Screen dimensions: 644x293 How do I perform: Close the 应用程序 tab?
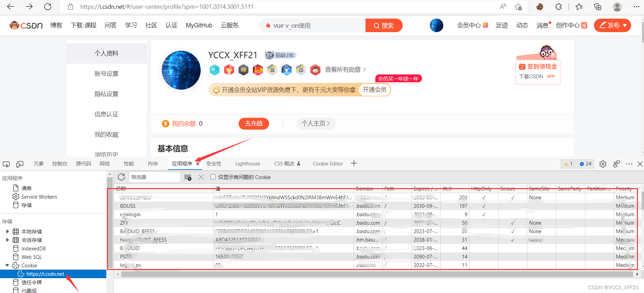point(198,164)
